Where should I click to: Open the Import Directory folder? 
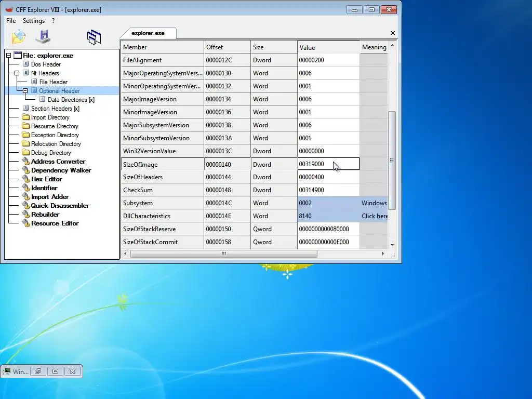(50, 117)
